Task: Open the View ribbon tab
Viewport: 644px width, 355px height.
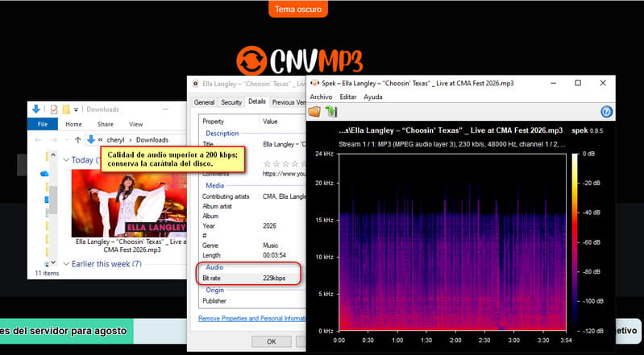Action: 136,124
